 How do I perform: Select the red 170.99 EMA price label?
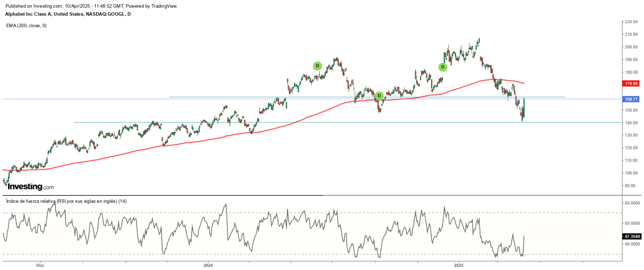(x=631, y=84)
